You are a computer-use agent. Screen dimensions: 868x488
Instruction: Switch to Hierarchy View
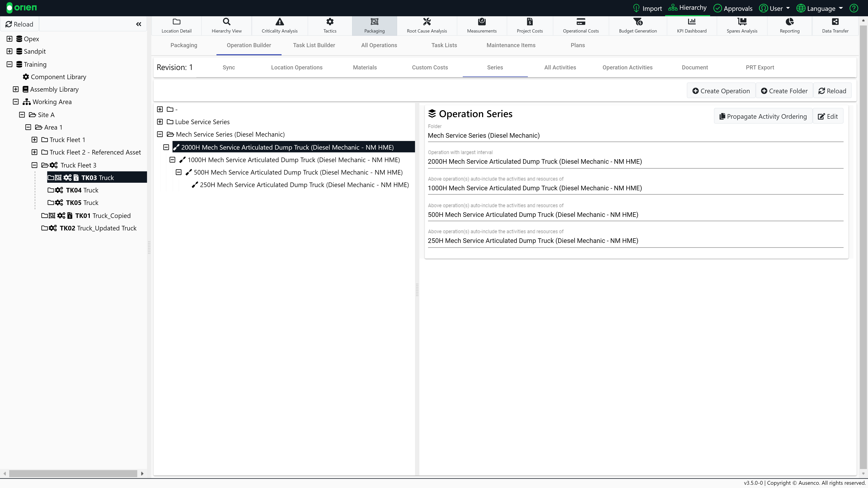tap(226, 25)
